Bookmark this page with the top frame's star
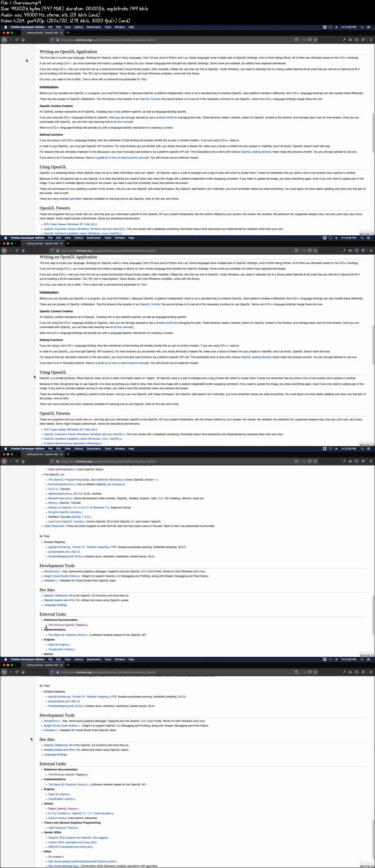 [x=315, y=40]
